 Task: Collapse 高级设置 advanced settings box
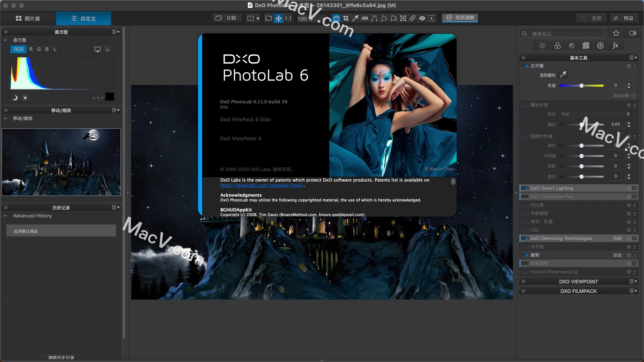click(x=634, y=96)
